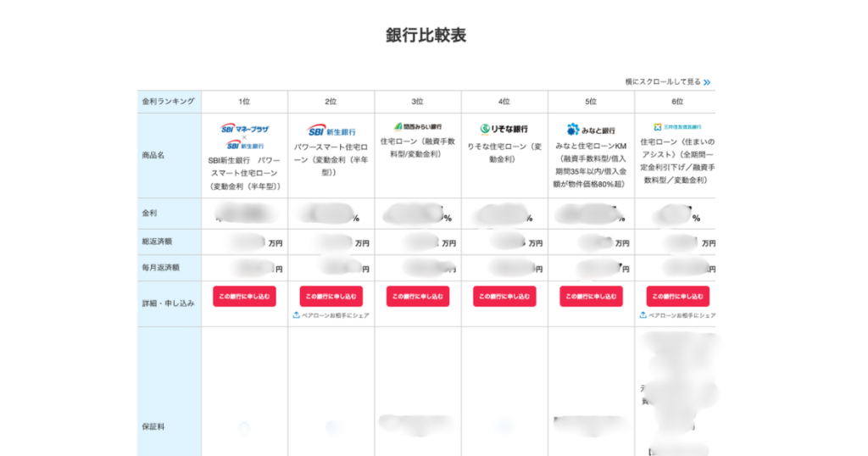Click the 5位 ranking cell

[591, 102]
